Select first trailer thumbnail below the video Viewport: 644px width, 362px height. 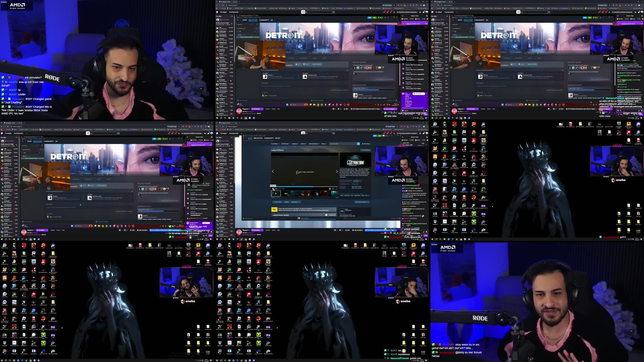tap(276, 194)
